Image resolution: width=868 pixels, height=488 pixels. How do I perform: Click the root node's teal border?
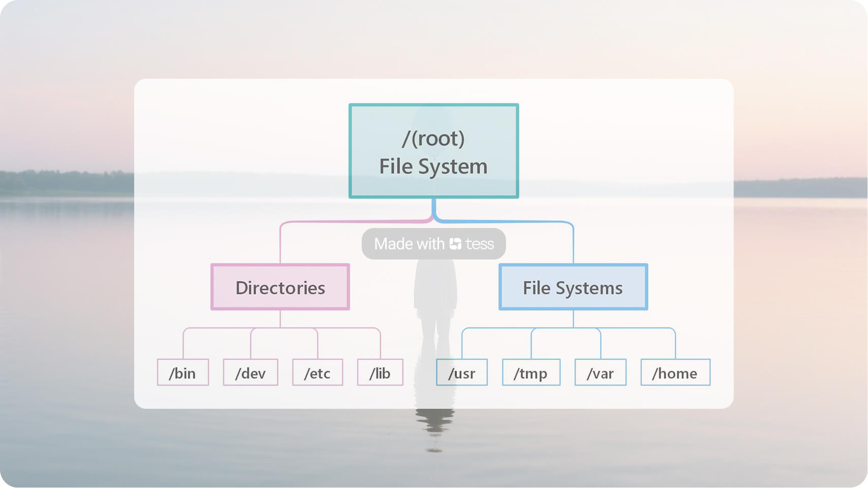click(x=433, y=105)
